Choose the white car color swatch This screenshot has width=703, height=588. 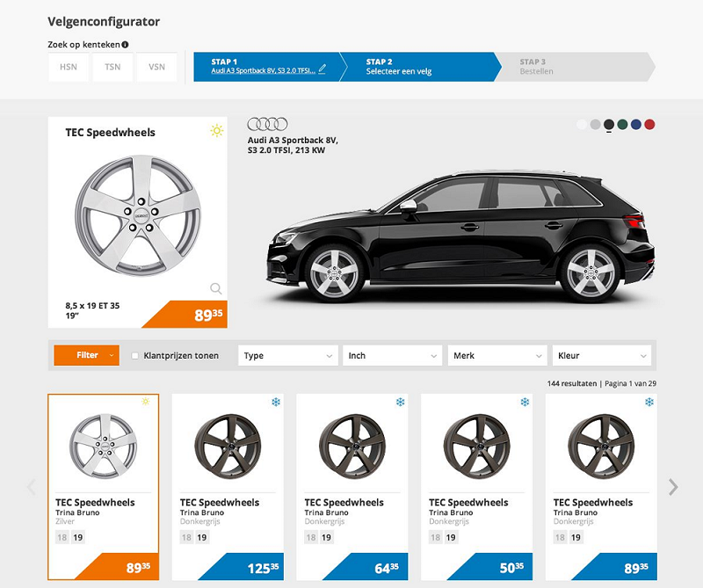tap(582, 125)
